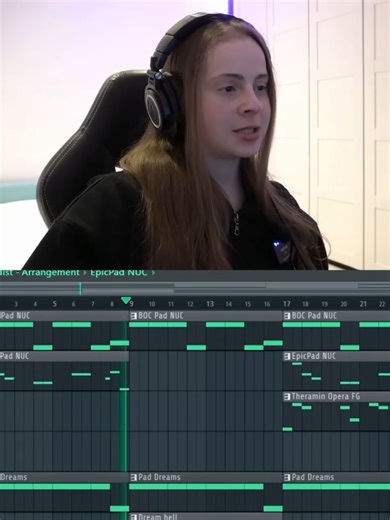Click bar 17 on the timeline ruler
The image size is (390, 520).
click(287, 304)
